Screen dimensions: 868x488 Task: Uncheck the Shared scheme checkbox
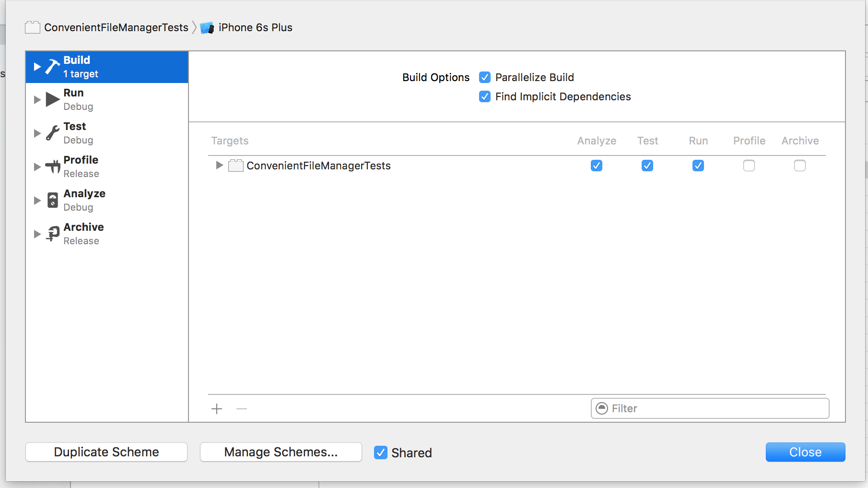[381, 452]
